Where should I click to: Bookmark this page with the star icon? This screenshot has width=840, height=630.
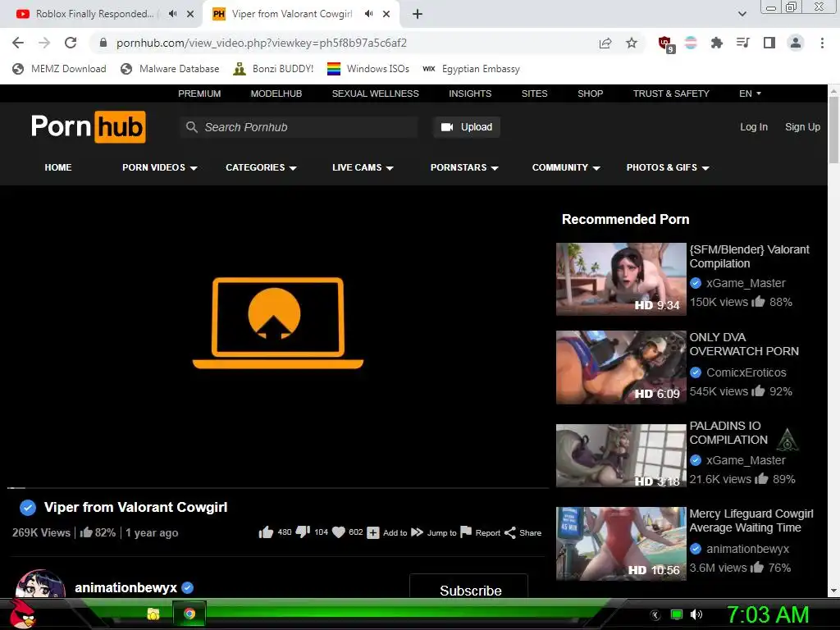[632, 43]
